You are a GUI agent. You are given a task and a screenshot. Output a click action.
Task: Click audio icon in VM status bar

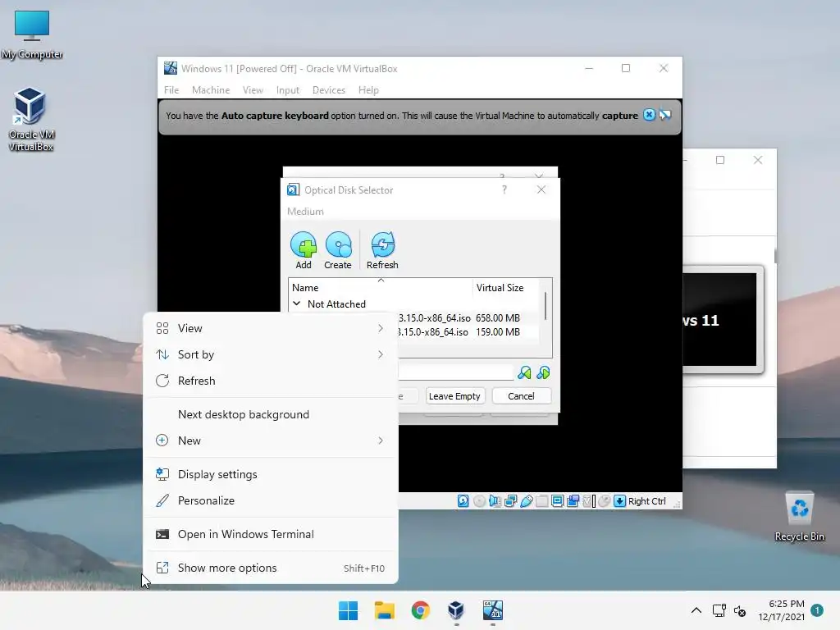(x=495, y=501)
